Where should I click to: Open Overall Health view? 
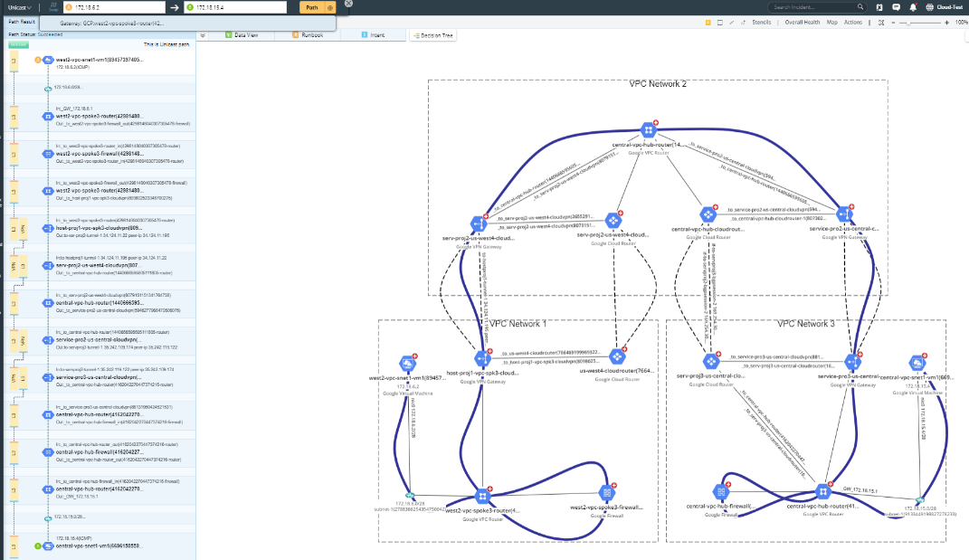805,23
